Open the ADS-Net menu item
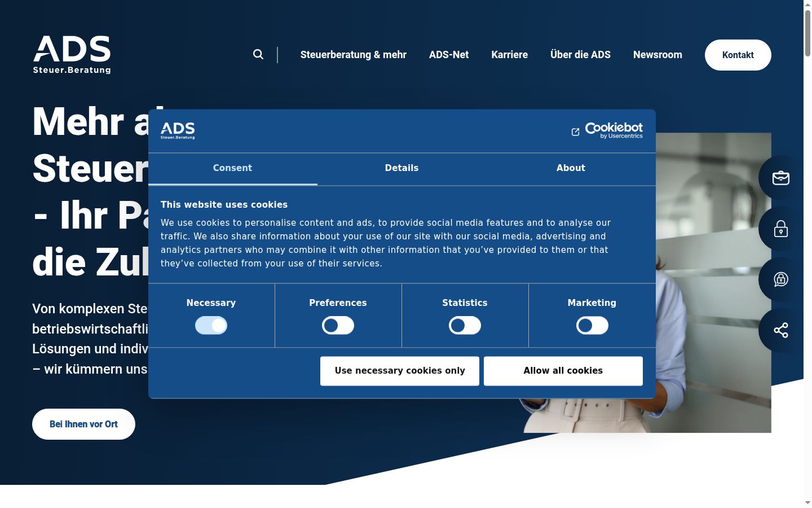The width and height of the screenshot is (812, 508). click(449, 55)
